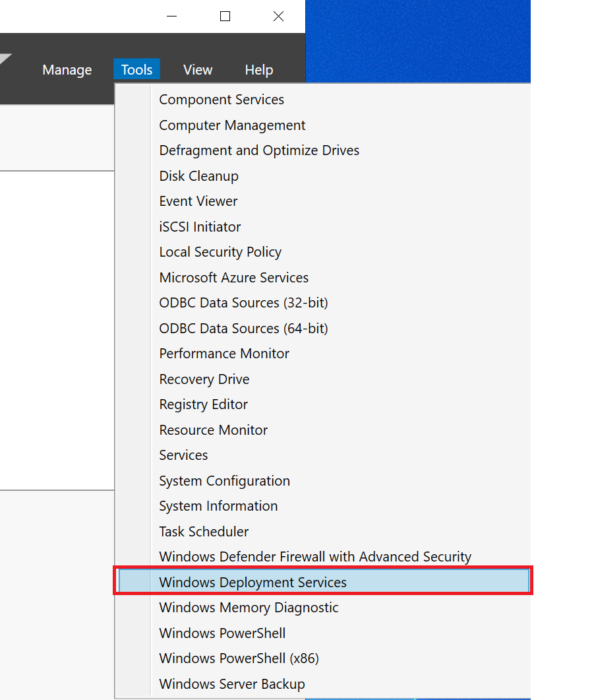Viewport: 594px width, 700px height.
Task: Open Disk Cleanup
Action: pos(198,175)
